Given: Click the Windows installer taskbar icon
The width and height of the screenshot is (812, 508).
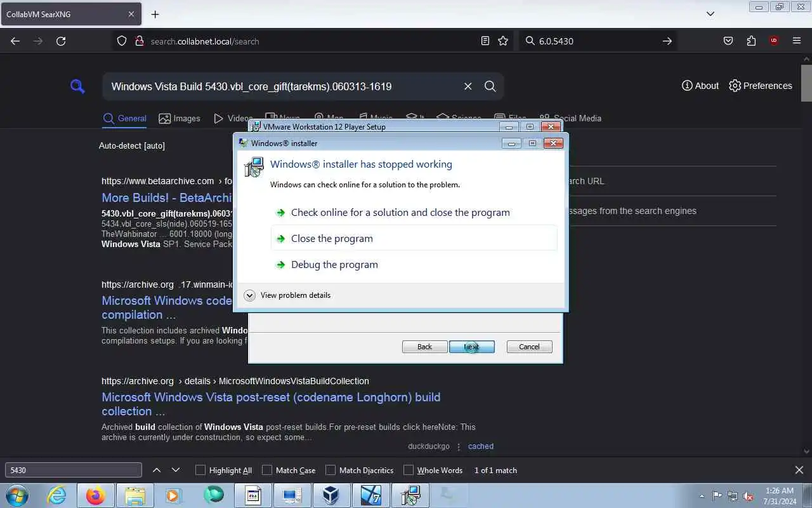Looking at the screenshot, I should point(410,495).
